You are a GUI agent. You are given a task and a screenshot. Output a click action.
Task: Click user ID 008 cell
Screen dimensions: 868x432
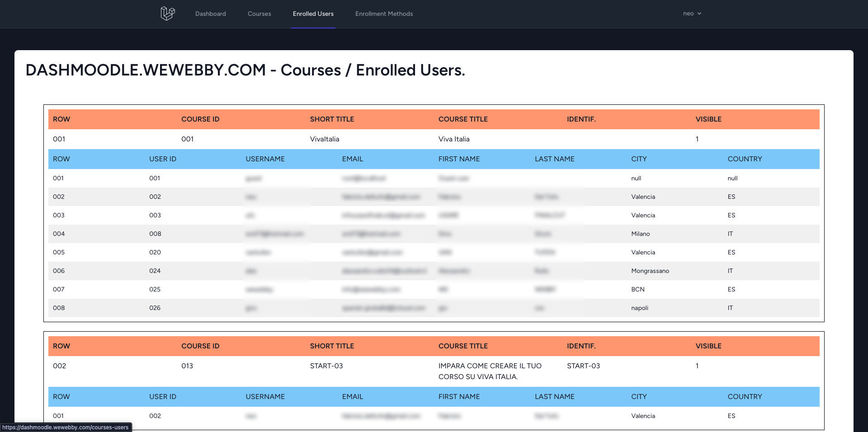coord(155,234)
